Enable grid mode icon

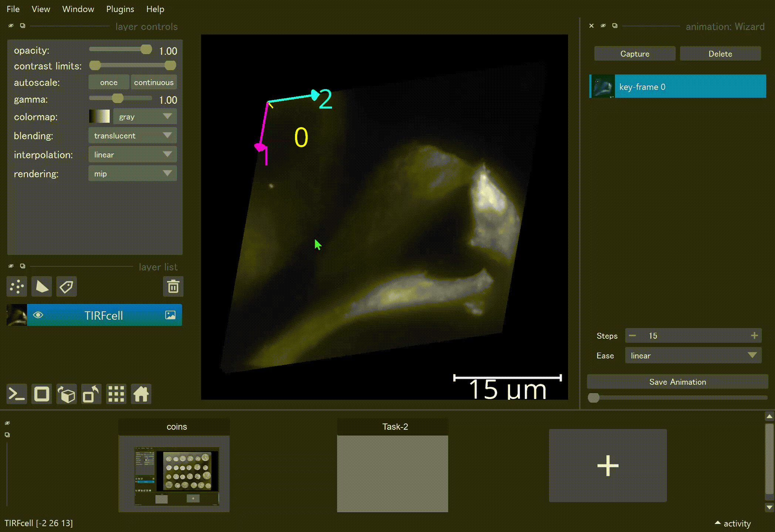tap(116, 394)
